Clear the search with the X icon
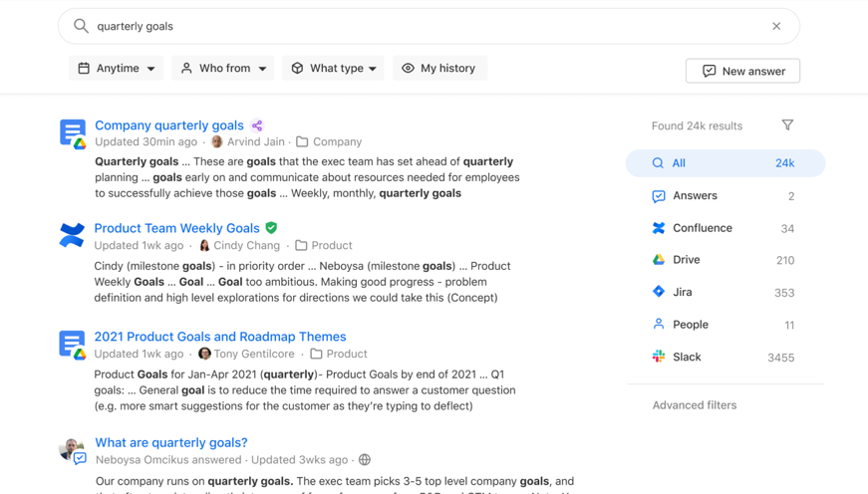868x494 pixels. click(776, 26)
